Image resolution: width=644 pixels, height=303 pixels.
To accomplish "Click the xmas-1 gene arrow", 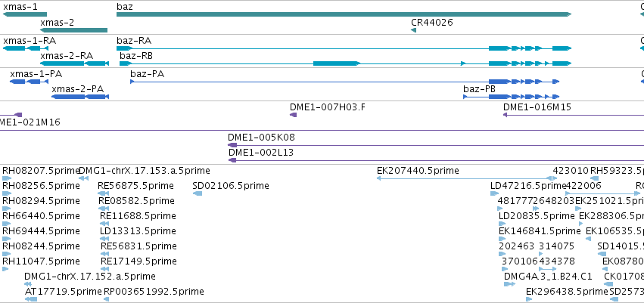I will pyautogui.click(x=25, y=14).
